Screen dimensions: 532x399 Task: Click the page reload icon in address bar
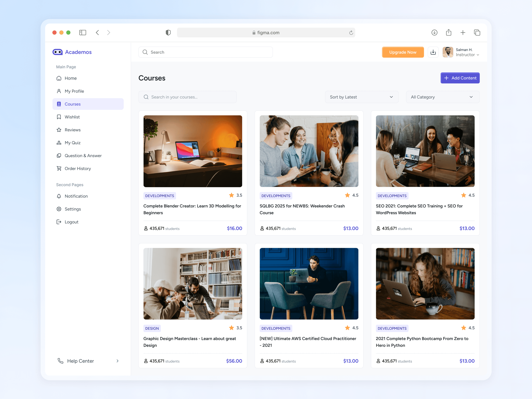point(351,33)
